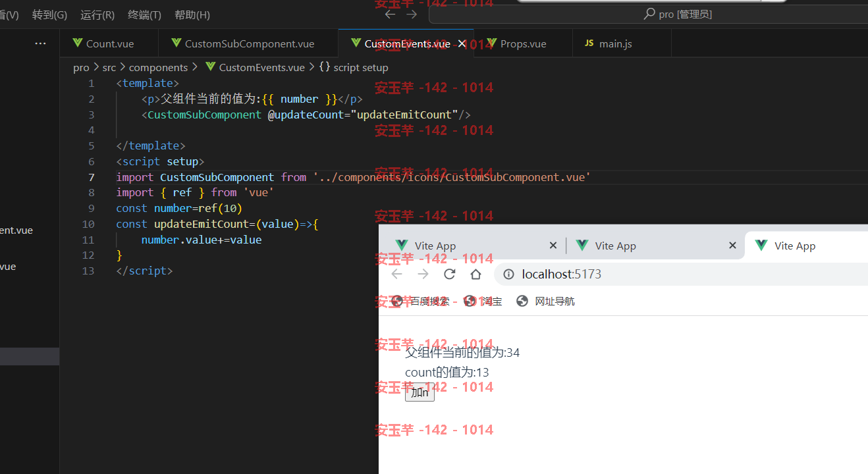
Task: Click the 父组件当前的值为:34 text
Action: pos(462,353)
